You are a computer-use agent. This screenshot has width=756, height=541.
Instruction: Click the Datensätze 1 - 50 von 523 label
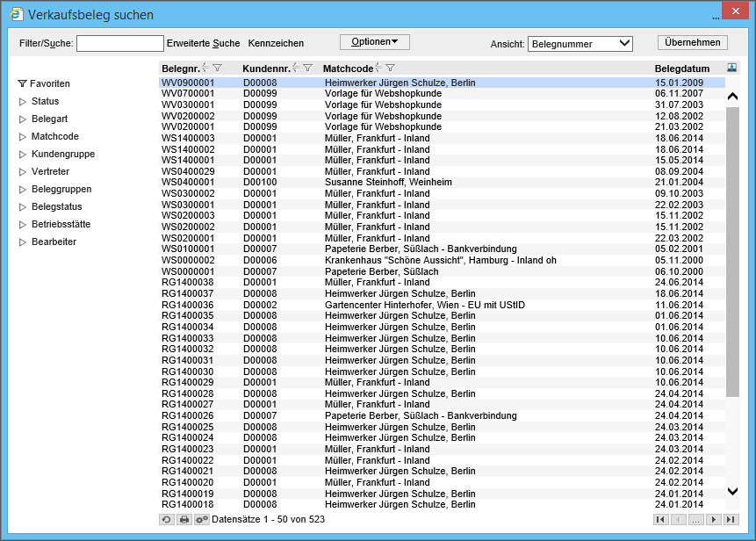pyautogui.click(x=268, y=519)
